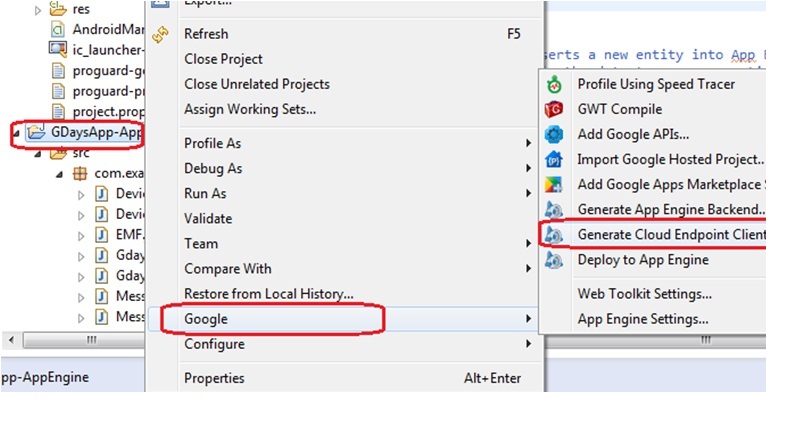The width and height of the screenshot is (790, 435).
Task: Click the Deploy to App Engine icon
Action: coord(554,260)
